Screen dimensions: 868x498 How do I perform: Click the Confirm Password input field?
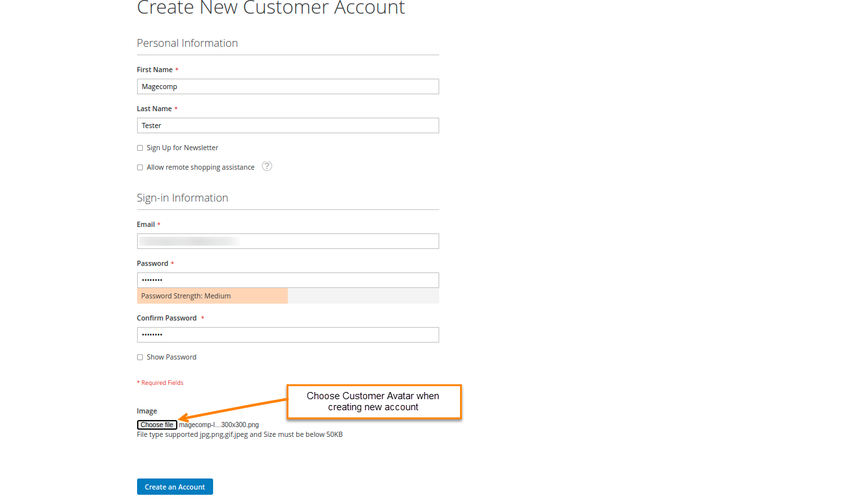(288, 335)
